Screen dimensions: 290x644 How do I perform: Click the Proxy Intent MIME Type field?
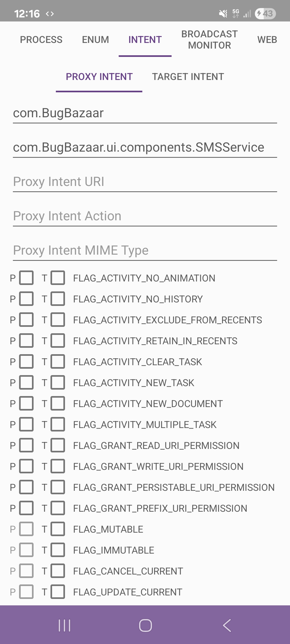tap(145, 250)
